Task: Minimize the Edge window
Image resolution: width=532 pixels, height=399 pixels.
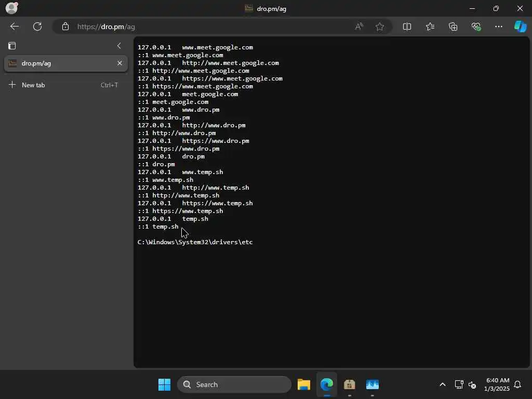Action: pyautogui.click(x=472, y=8)
